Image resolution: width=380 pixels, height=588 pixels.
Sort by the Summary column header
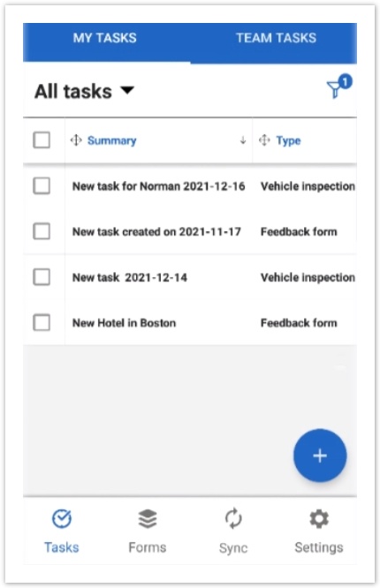[x=112, y=140]
